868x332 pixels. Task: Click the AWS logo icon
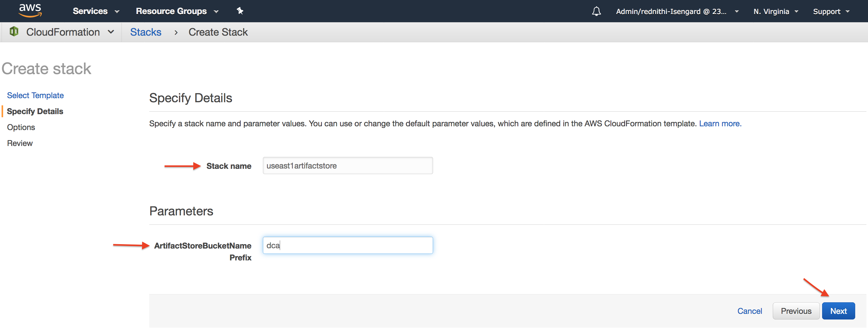[x=30, y=10]
